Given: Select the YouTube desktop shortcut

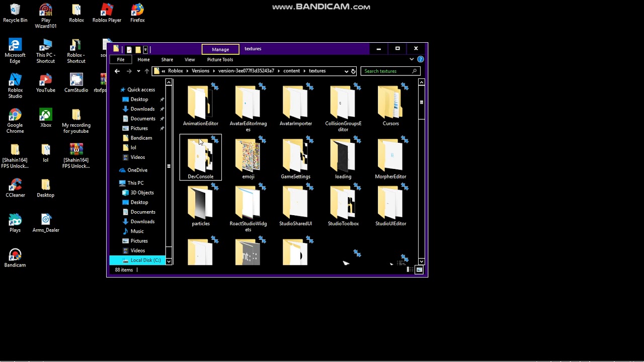Looking at the screenshot, I should coord(46,83).
